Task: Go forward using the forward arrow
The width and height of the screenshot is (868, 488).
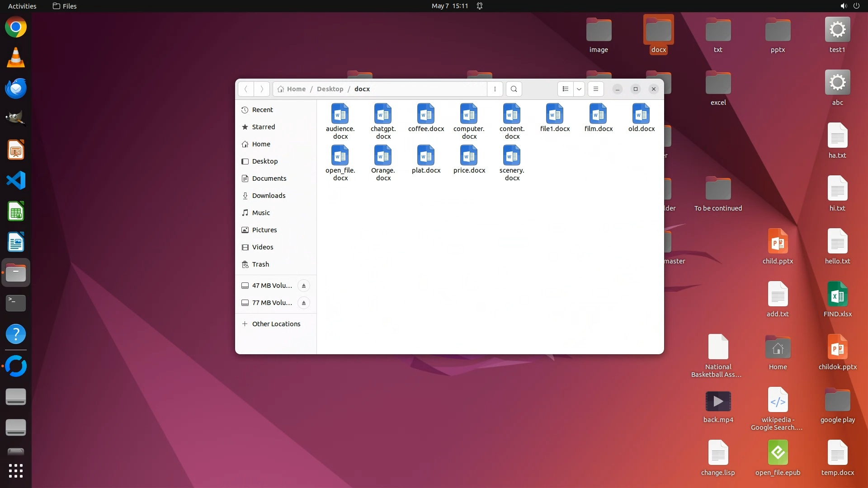Action: click(262, 89)
